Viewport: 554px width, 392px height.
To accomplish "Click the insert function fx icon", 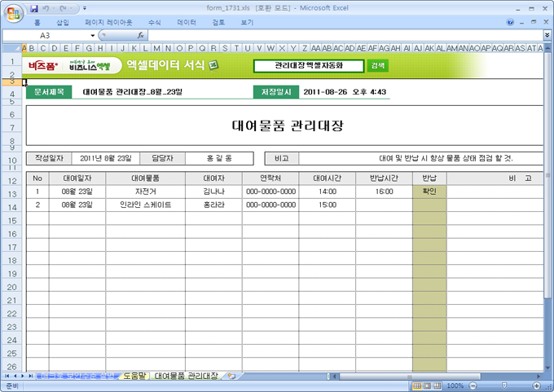I will tap(141, 35).
